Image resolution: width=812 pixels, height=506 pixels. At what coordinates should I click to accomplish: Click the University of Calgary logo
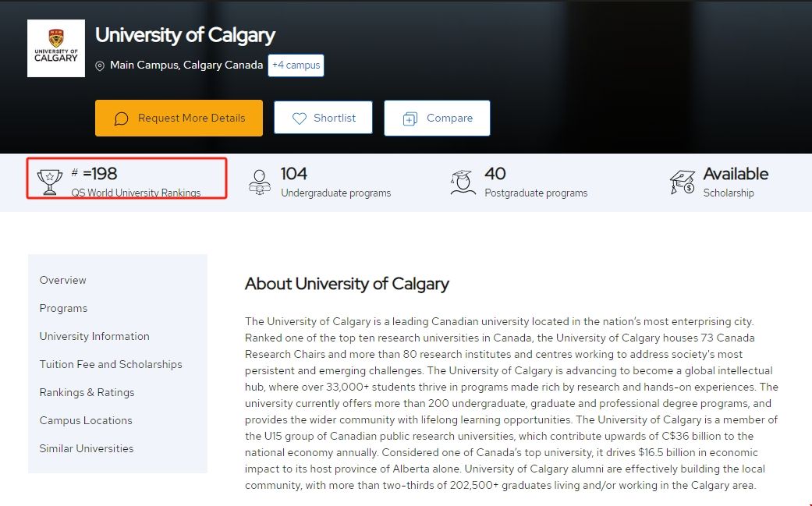56,48
